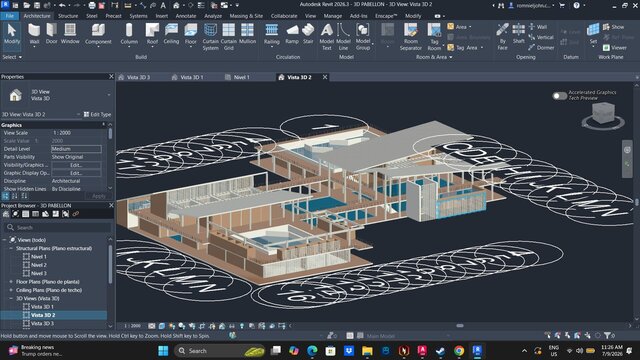
Task: Select the Curtain System tool
Action: 210,37
